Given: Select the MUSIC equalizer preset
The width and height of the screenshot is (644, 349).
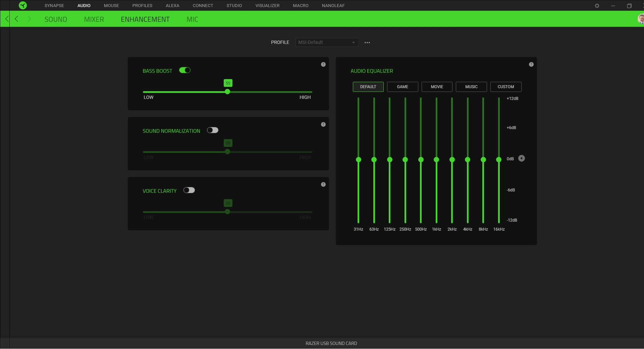Looking at the screenshot, I should pyautogui.click(x=471, y=87).
